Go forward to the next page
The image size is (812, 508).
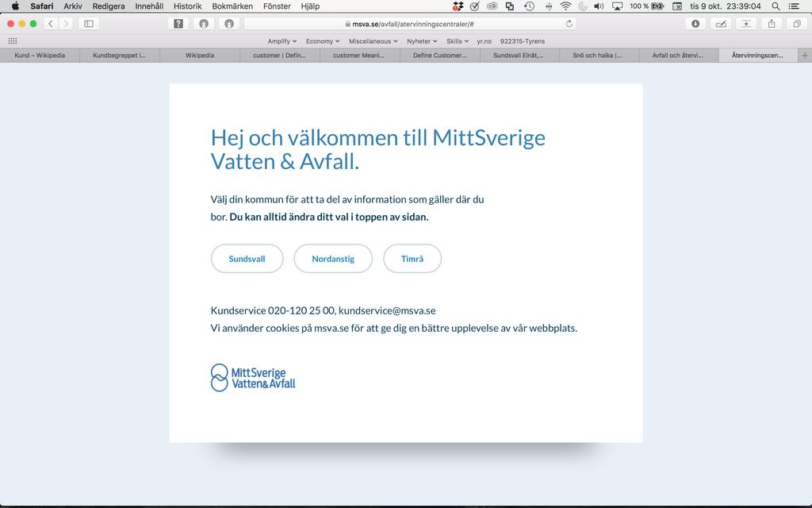[65, 24]
